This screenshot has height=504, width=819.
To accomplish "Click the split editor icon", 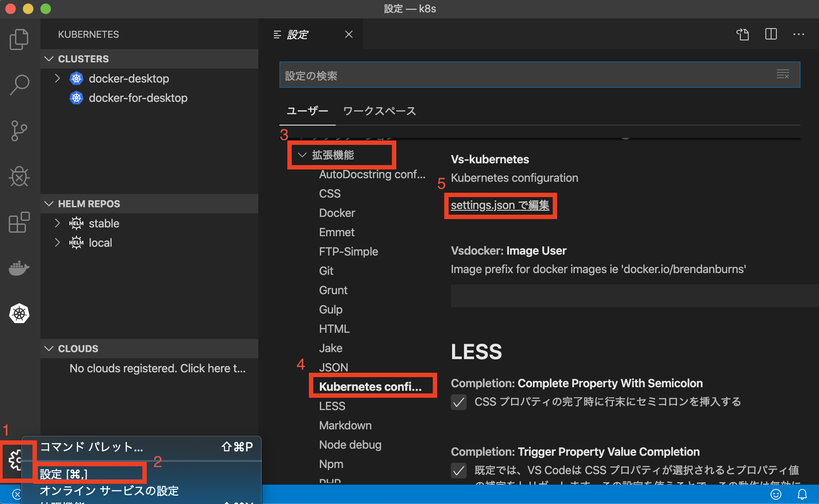I will (x=771, y=34).
